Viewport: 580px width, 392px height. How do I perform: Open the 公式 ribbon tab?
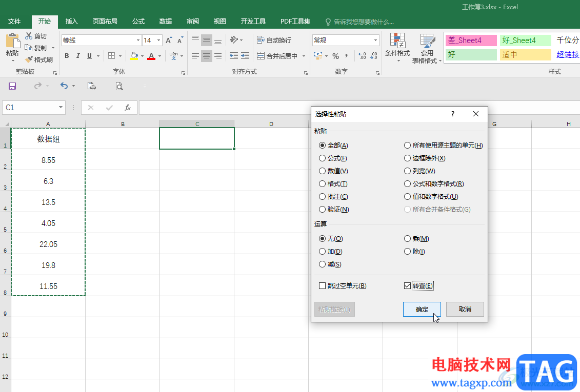click(x=138, y=22)
